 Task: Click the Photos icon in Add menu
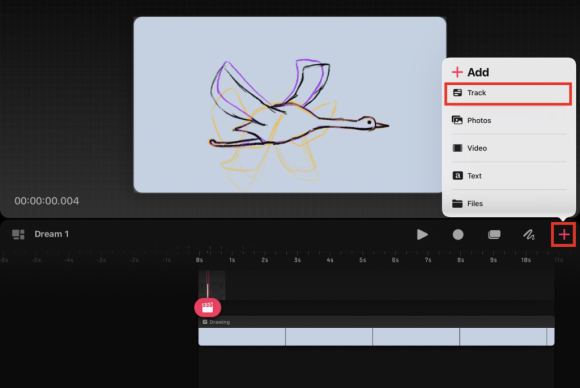click(x=458, y=120)
